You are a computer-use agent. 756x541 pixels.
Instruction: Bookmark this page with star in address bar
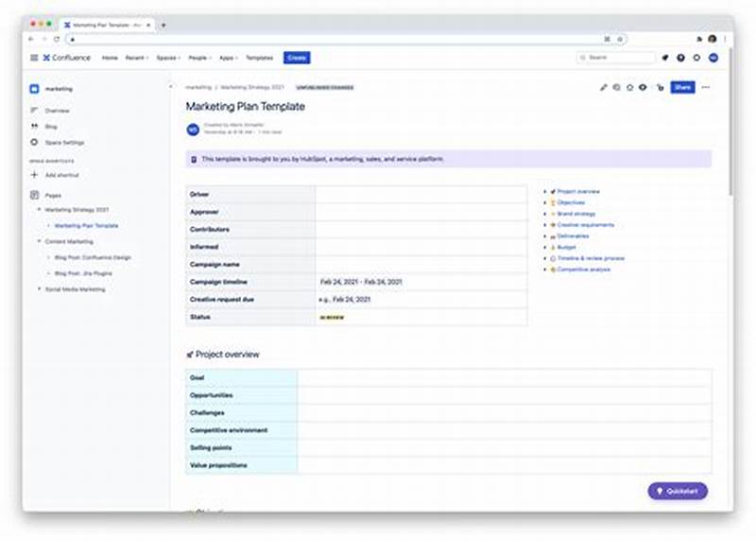click(620, 39)
